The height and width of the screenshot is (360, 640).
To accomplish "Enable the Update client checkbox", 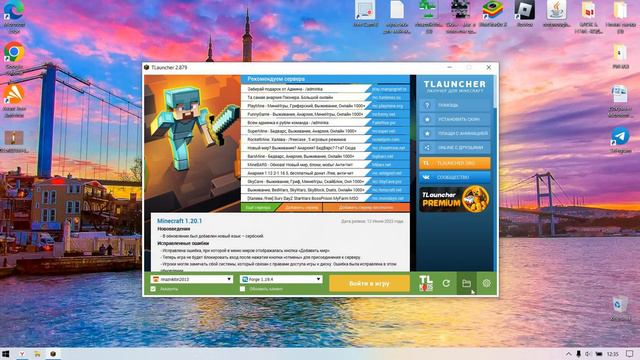I will click(x=242, y=289).
